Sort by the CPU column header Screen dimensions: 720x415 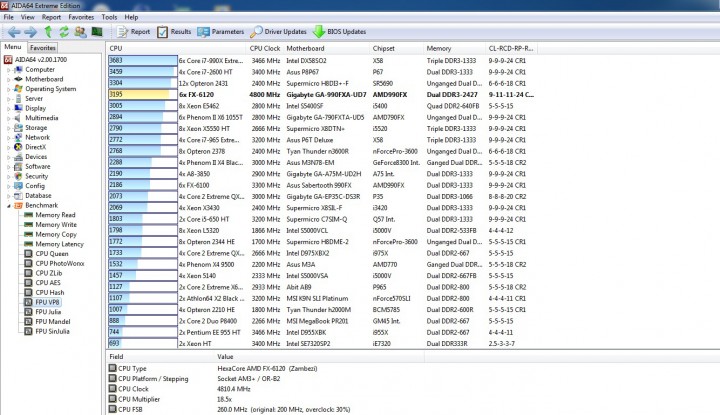click(177, 48)
